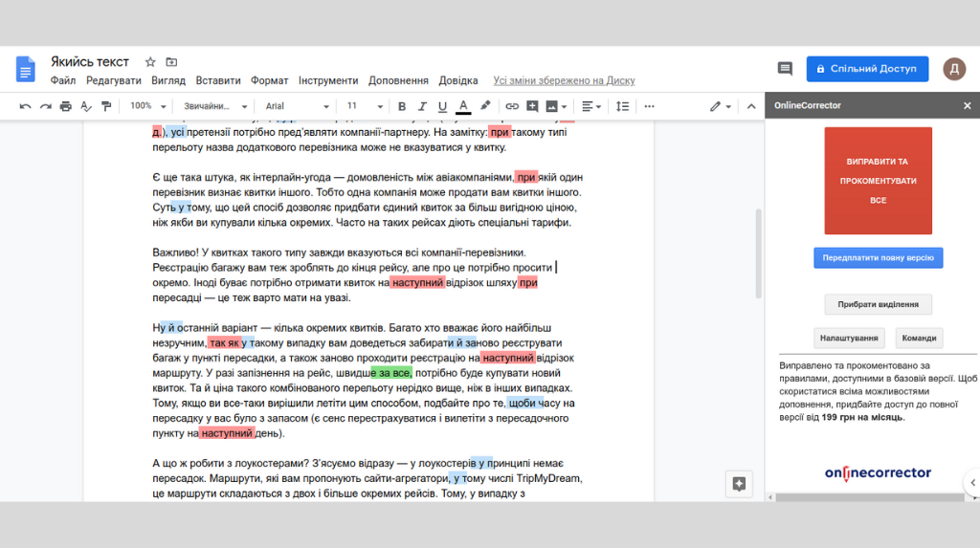The height and width of the screenshot is (548, 980).
Task: Click the Команди button
Action: tap(919, 338)
